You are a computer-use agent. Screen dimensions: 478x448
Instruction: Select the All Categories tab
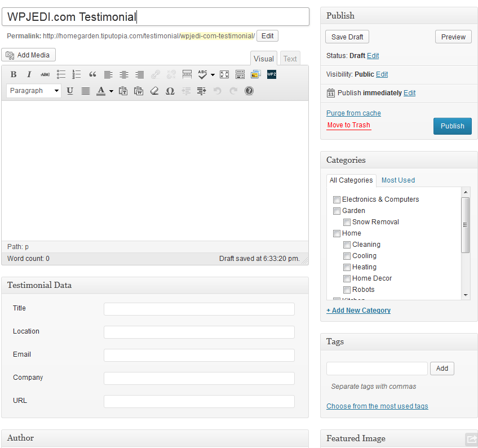351,180
